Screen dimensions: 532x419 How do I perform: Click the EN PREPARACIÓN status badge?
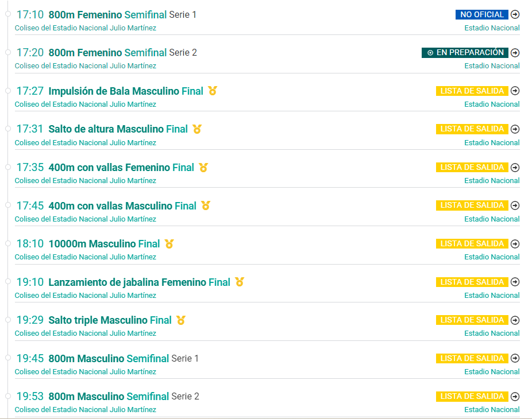[x=465, y=53]
